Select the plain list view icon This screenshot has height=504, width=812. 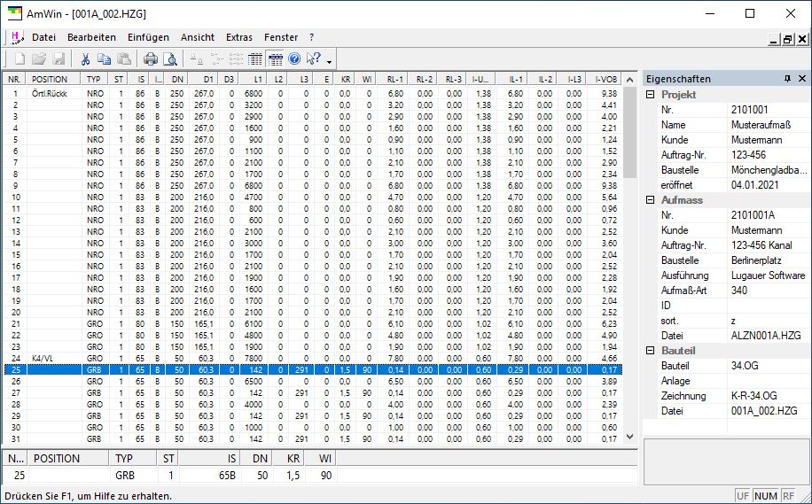(x=254, y=59)
